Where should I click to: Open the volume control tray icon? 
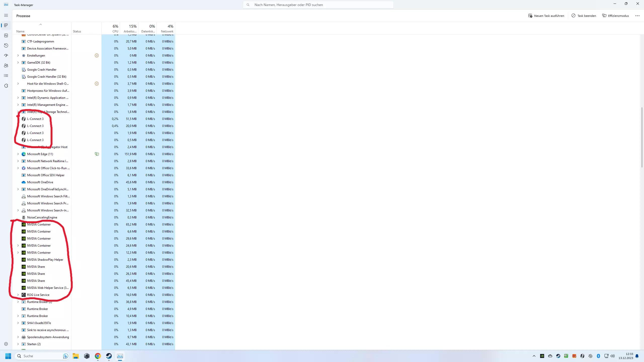[613, 356]
